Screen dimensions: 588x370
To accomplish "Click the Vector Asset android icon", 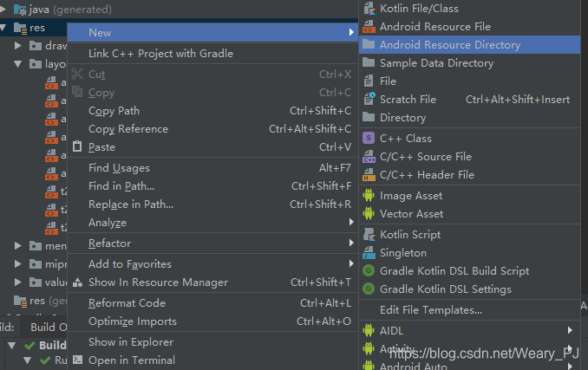I will click(x=369, y=213).
